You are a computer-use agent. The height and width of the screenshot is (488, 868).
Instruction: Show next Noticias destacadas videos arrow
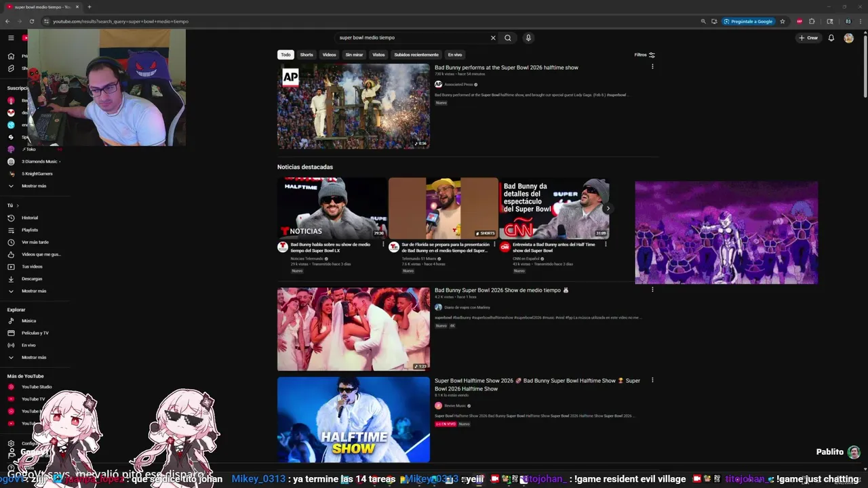point(608,209)
